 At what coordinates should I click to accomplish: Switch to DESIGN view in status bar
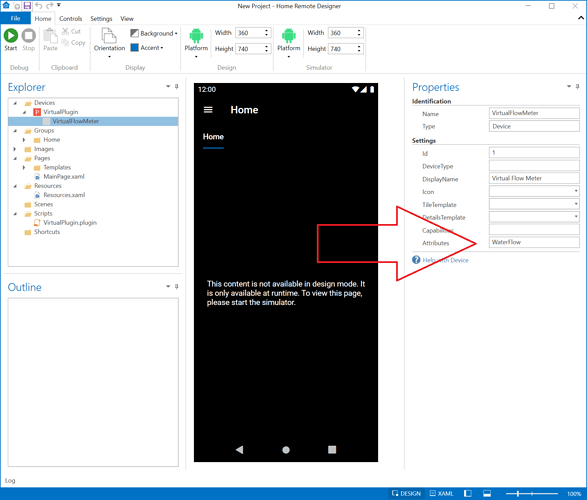(406, 493)
